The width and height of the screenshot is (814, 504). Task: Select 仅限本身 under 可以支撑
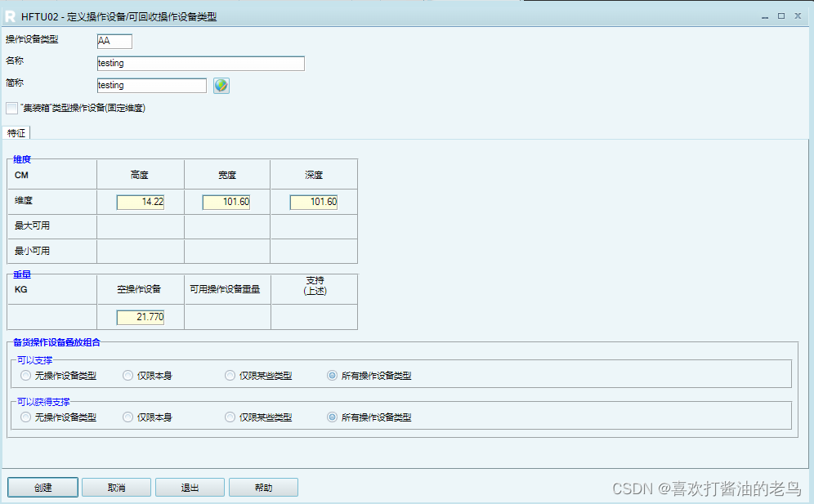[127, 375]
